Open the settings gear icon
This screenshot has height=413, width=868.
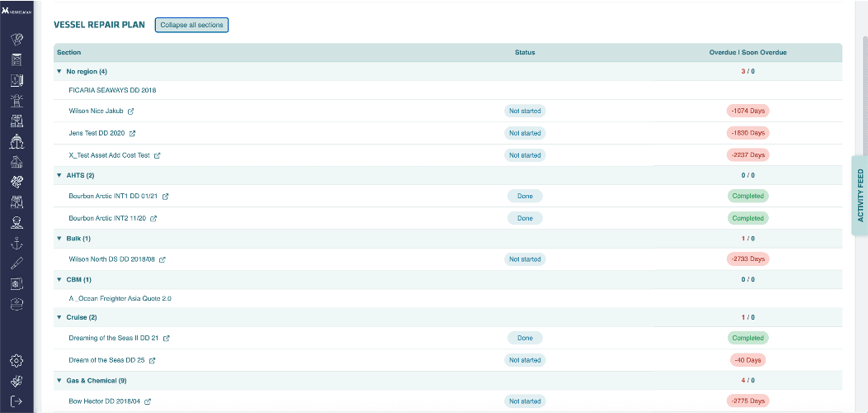17,361
